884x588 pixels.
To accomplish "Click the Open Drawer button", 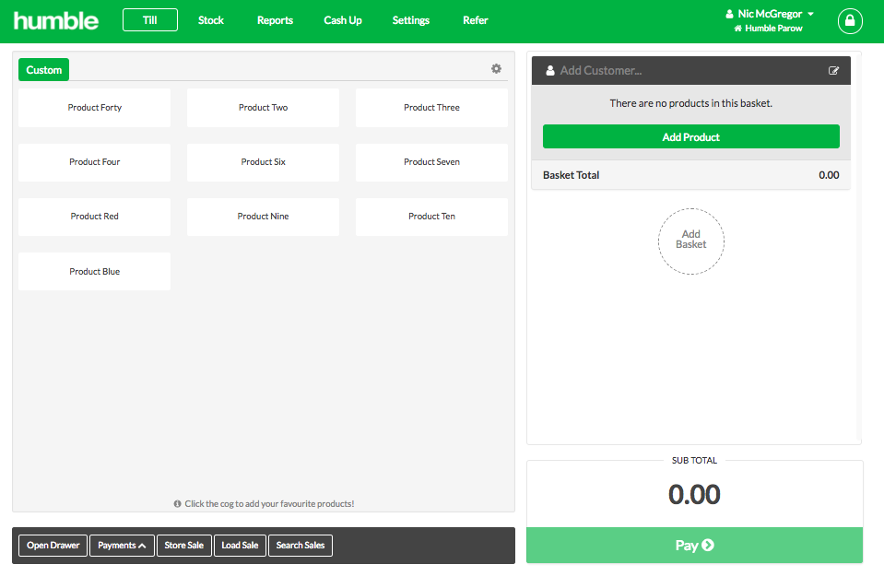I will click(x=53, y=546).
